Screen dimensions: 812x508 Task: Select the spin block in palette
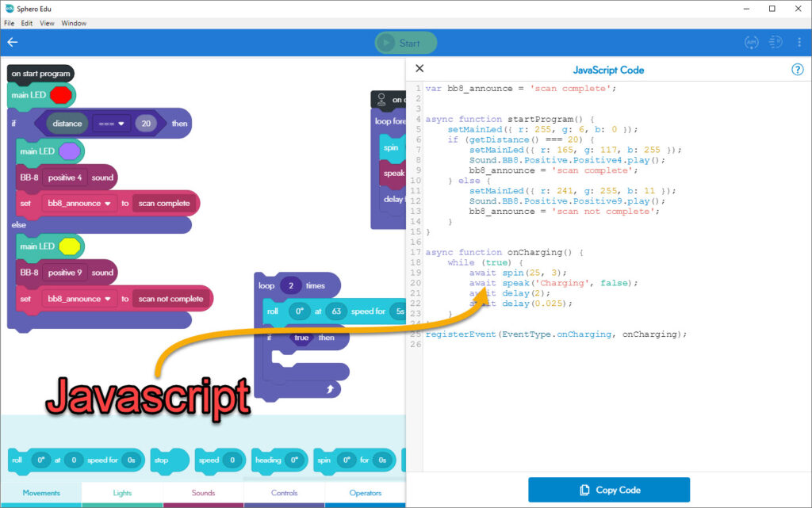point(354,460)
